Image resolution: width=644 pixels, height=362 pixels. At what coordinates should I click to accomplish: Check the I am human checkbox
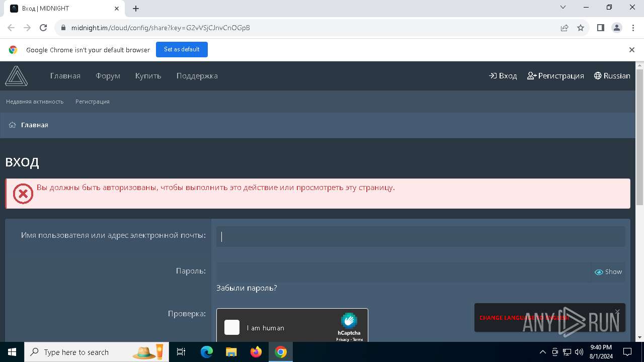(x=232, y=327)
